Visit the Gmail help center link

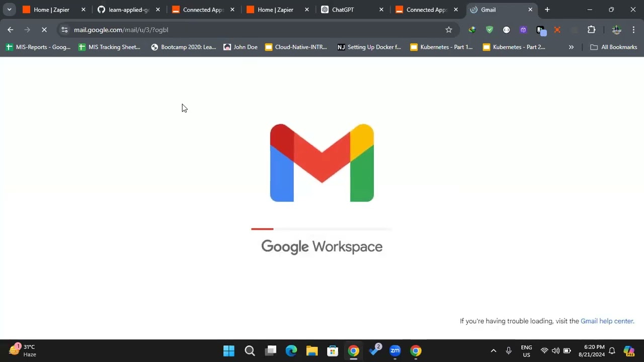[607, 321]
